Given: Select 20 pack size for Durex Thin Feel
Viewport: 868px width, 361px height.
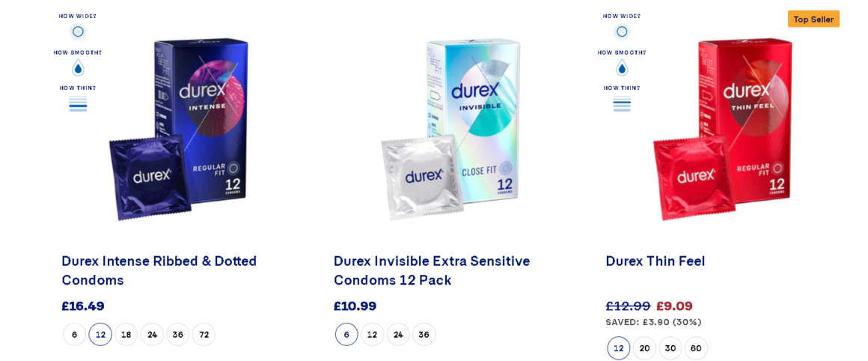Looking at the screenshot, I should pos(644,348).
